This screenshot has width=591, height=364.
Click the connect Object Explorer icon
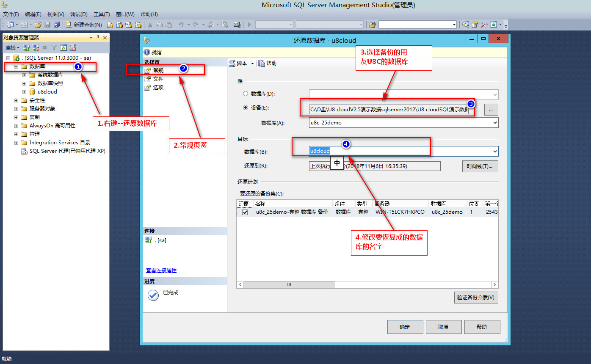click(x=26, y=48)
